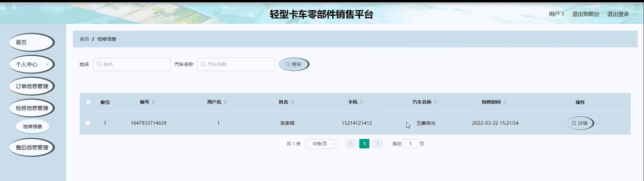Click 共 1 条 total count text

click(x=294, y=144)
